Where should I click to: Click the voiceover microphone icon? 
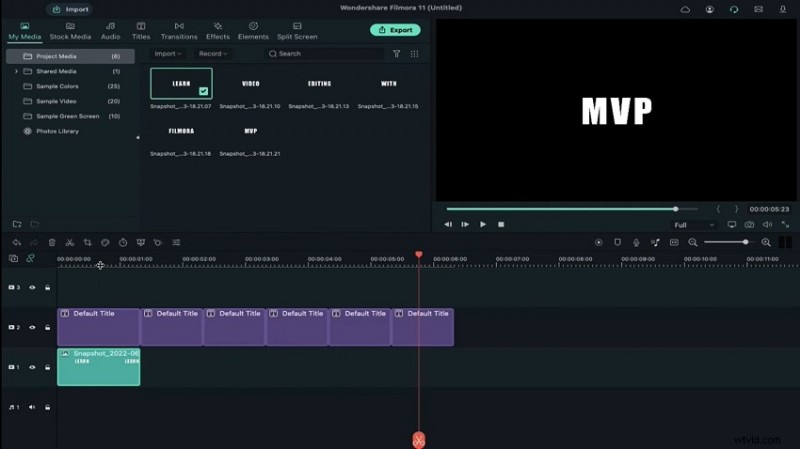pyautogui.click(x=636, y=242)
